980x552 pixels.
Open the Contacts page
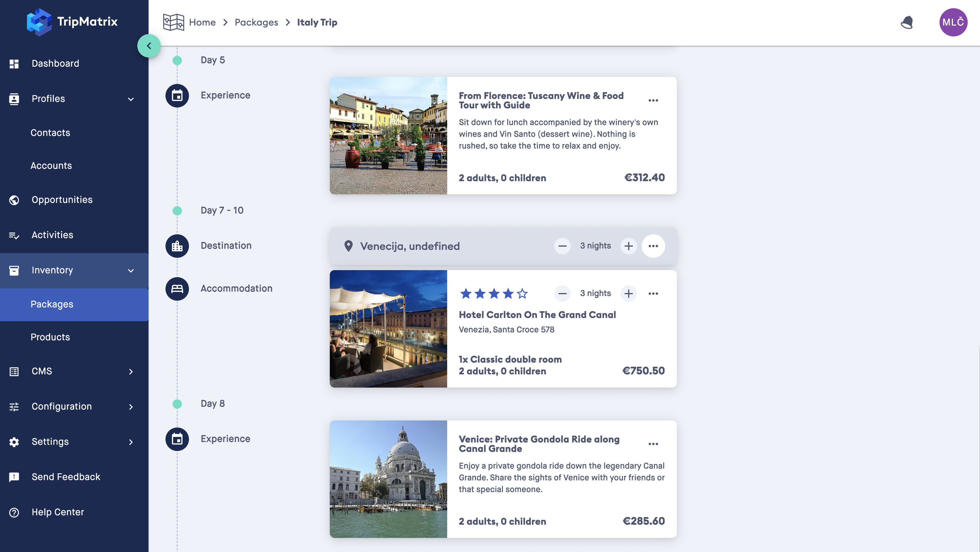[50, 132]
